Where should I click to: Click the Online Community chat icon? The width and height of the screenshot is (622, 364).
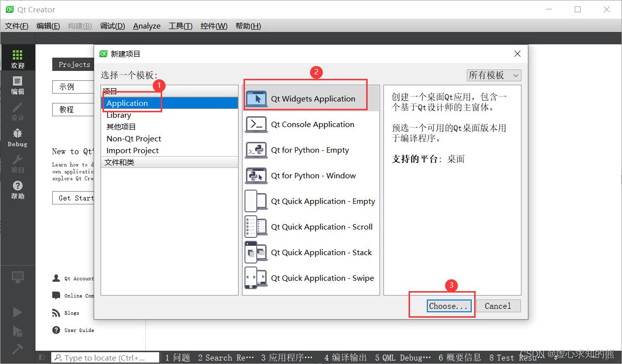pyautogui.click(x=56, y=296)
